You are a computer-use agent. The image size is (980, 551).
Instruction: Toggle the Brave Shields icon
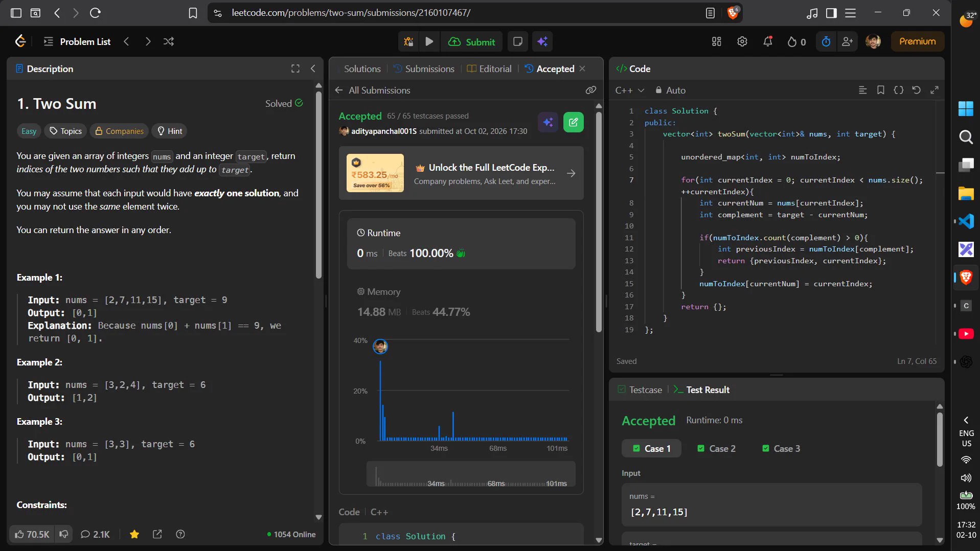tap(733, 13)
